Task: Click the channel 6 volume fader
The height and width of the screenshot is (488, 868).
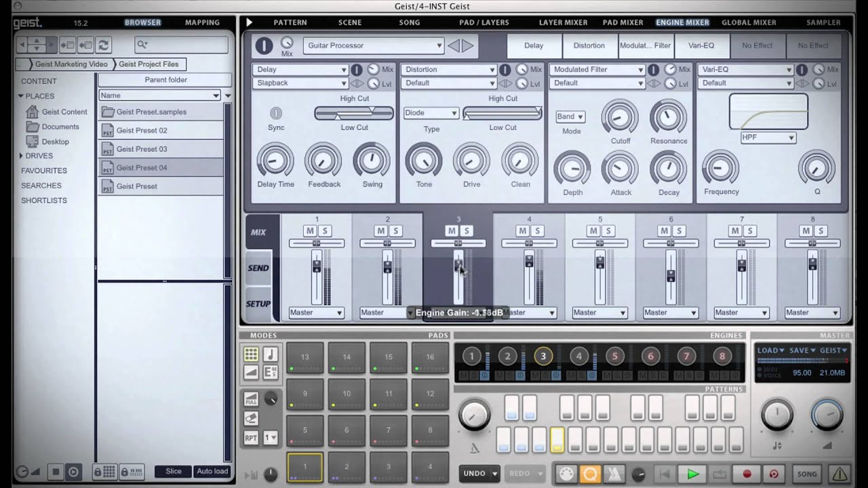Action: [x=671, y=276]
